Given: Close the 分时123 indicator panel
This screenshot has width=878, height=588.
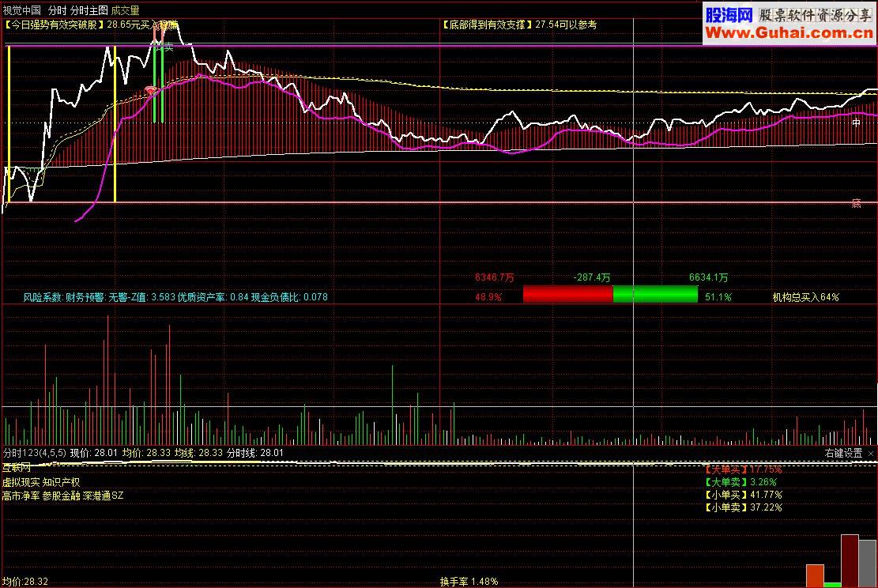Looking at the screenshot, I should pyautogui.click(x=871, y=453).
